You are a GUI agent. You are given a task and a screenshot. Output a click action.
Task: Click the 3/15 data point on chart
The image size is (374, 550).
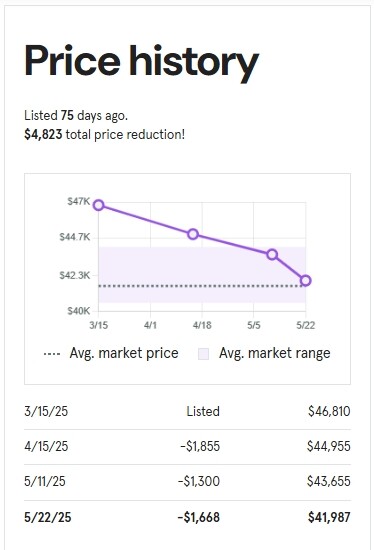(x=99, y=205)
